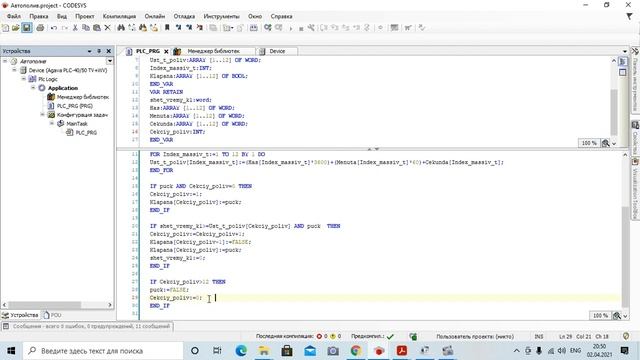Click the Redo arrow icon
The height and width of the screenshot is (360, 640).
(x=64, y=28)
